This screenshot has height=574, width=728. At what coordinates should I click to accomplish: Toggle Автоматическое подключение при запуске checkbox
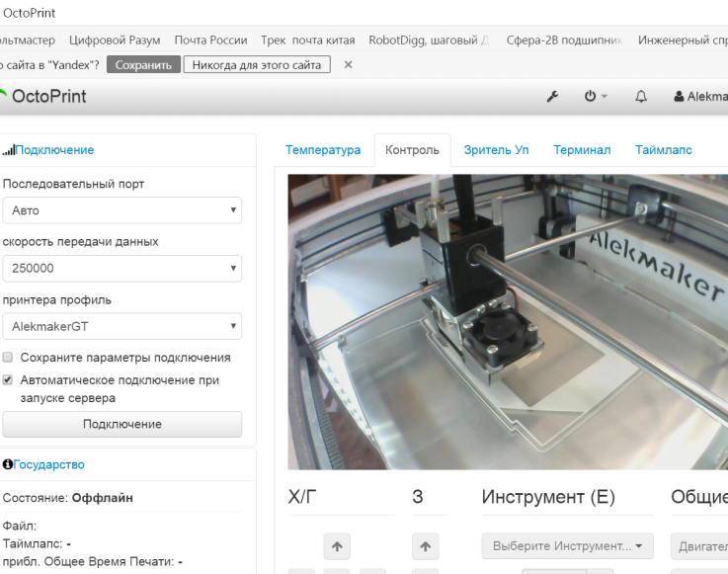point(8,380)
